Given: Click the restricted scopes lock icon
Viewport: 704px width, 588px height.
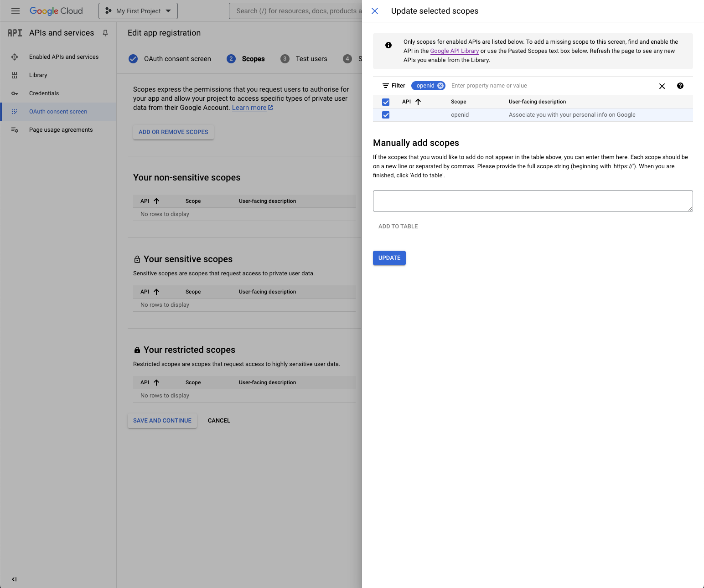Looking at the screenshot, I should (137, 350).
